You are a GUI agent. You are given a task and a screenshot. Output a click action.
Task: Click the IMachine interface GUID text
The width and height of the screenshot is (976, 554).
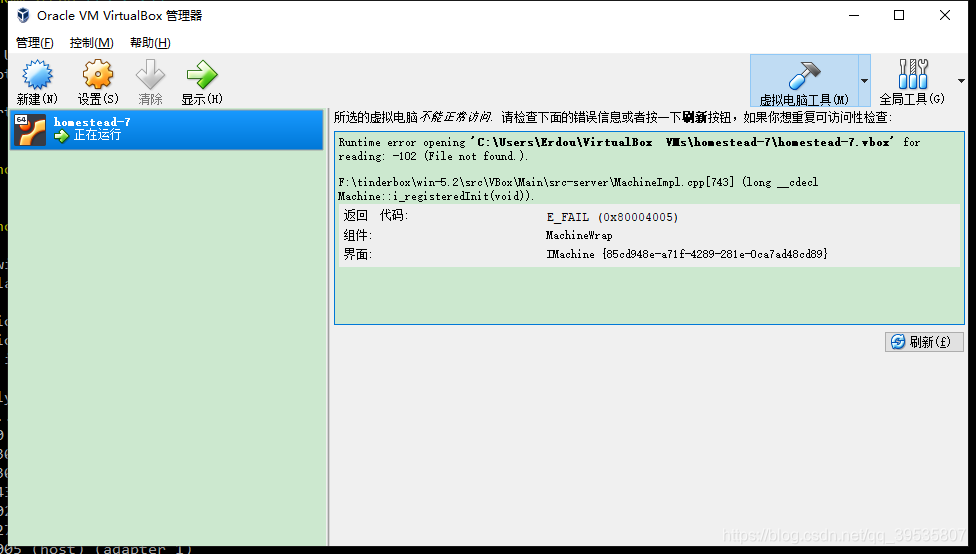687,254
